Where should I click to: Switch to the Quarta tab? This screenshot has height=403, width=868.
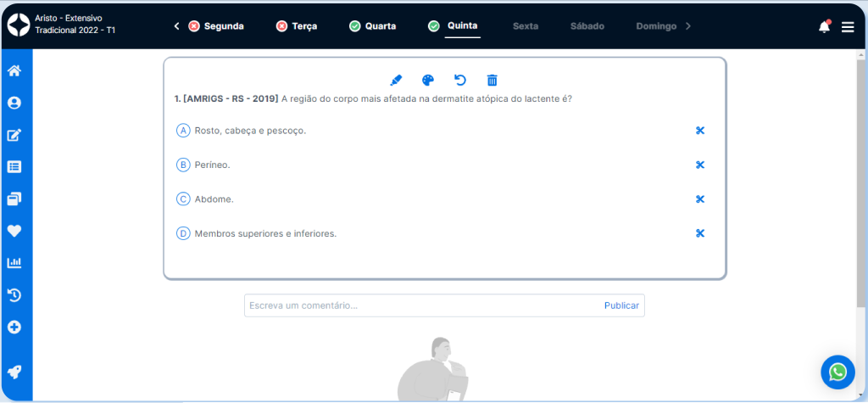click(x=372, y=26)
